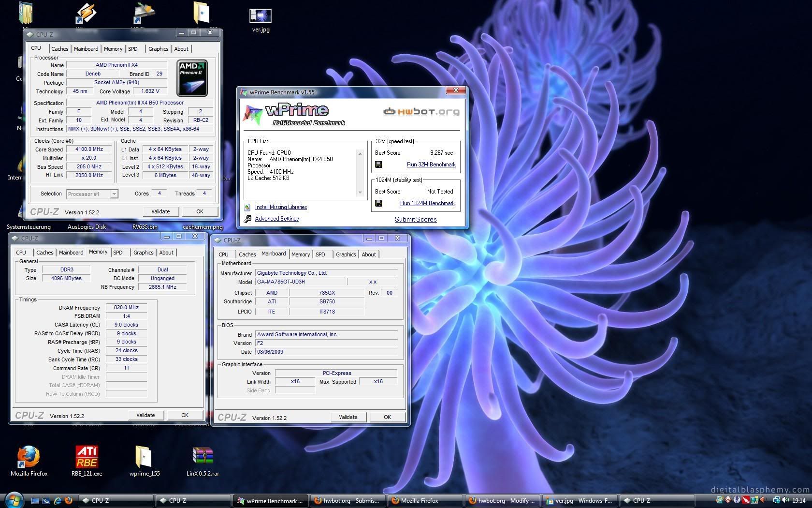Click OK in Mainboard CPU-Z window

tap(387, 417)
